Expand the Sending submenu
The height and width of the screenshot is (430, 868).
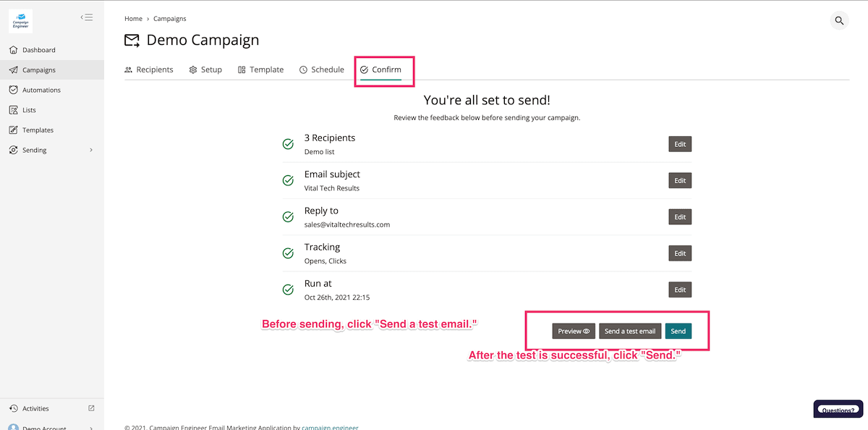tap(90, 151)
